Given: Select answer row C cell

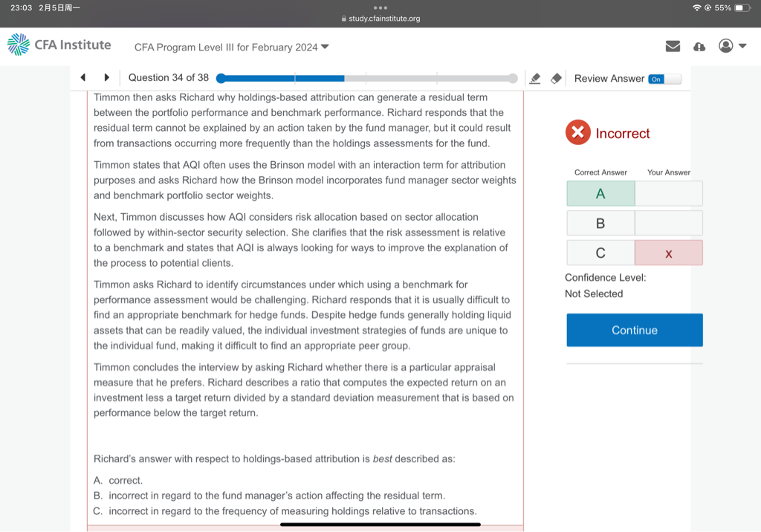Looking at the screenshot, I should [600, 253].
